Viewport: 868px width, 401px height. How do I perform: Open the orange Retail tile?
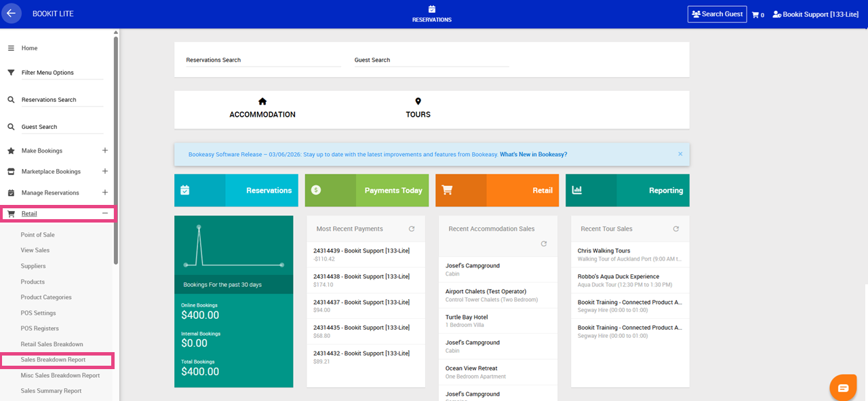(497, 191)
